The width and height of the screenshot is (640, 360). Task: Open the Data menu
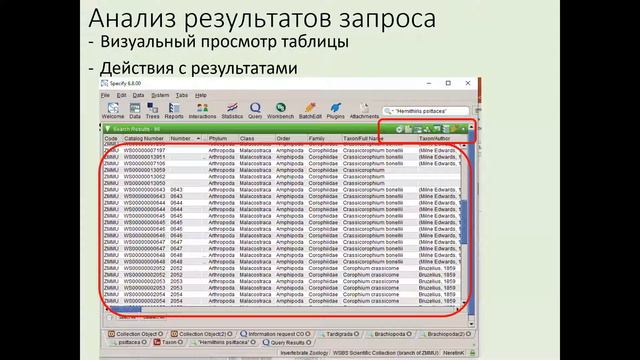138,95
